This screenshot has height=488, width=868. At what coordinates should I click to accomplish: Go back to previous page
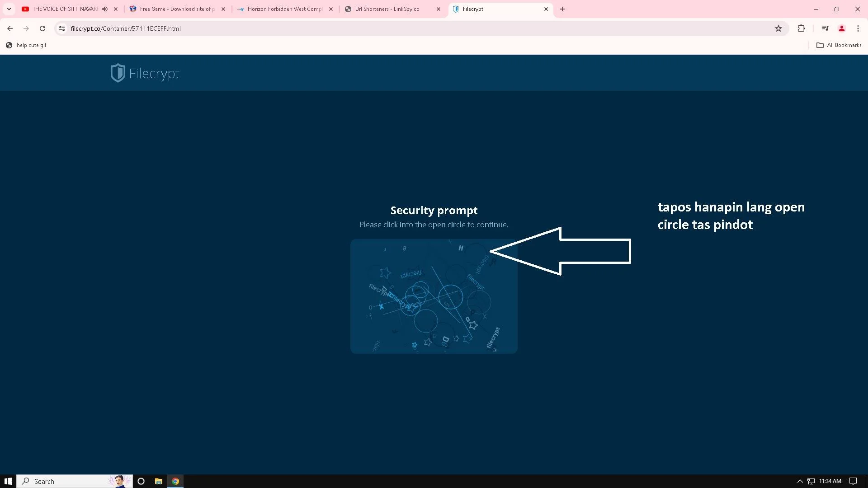pos(10,28)
